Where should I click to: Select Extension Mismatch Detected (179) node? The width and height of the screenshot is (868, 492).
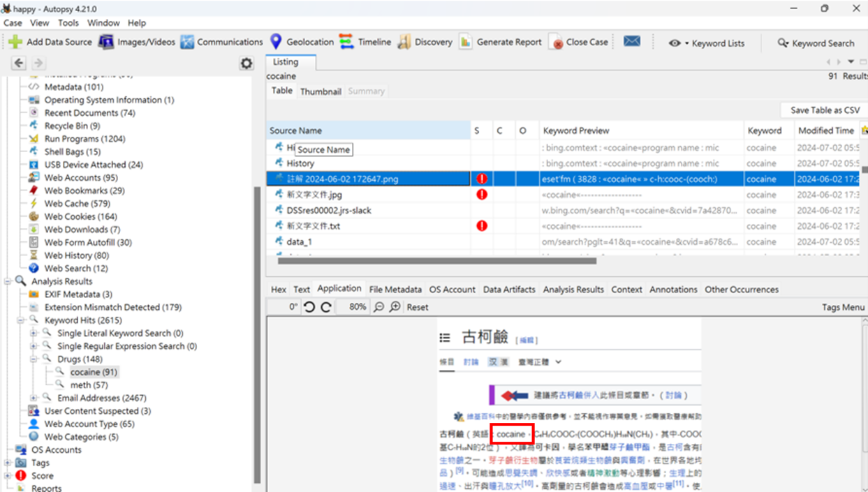[x=105, y=307]
